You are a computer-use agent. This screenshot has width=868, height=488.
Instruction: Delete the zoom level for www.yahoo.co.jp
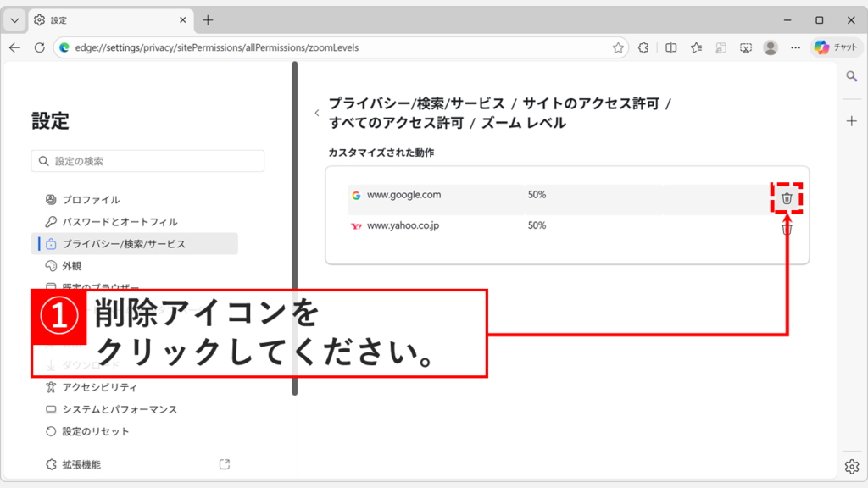click(x=787, y=227)
